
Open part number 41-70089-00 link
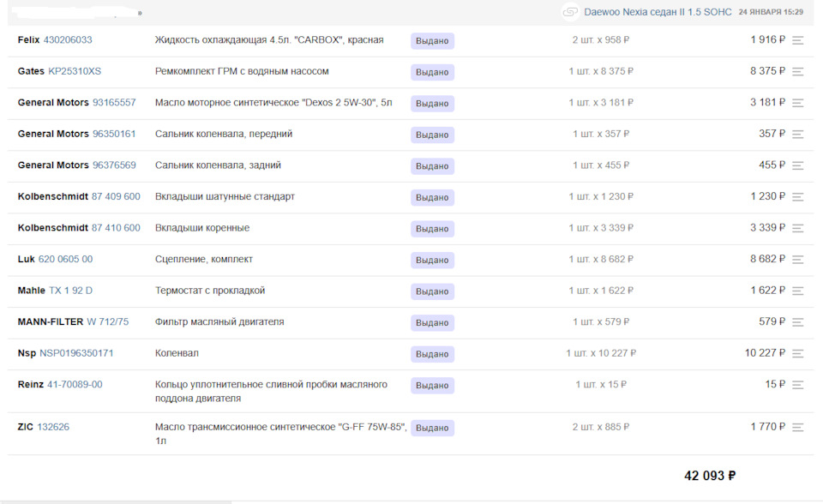tap(75, 384)
